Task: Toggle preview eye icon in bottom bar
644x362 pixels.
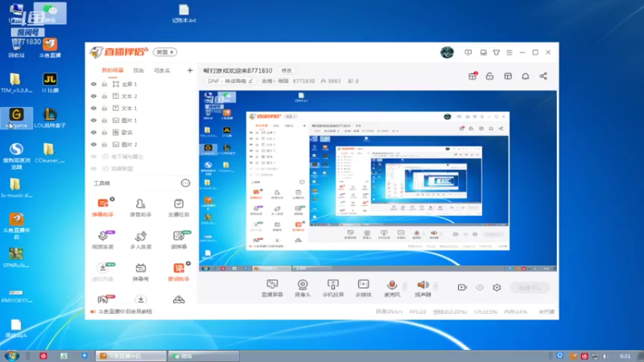Action: tap(479, 287)
